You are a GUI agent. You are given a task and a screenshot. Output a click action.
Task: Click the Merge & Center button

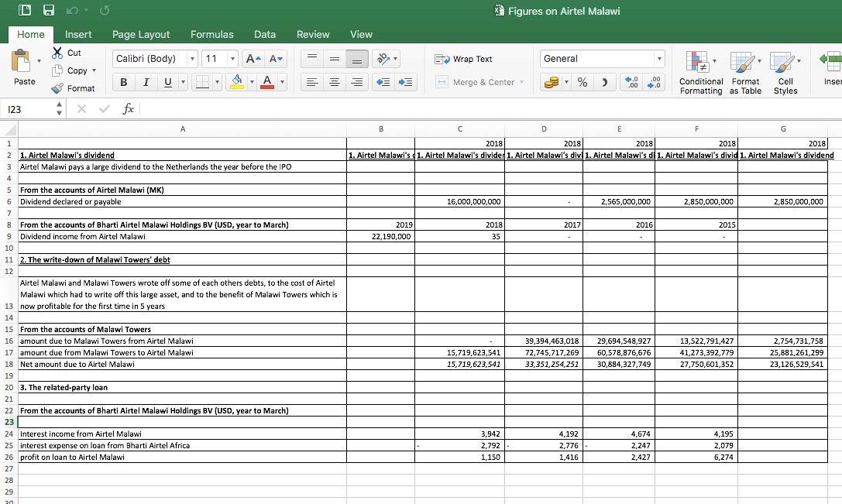click(479, 82)
